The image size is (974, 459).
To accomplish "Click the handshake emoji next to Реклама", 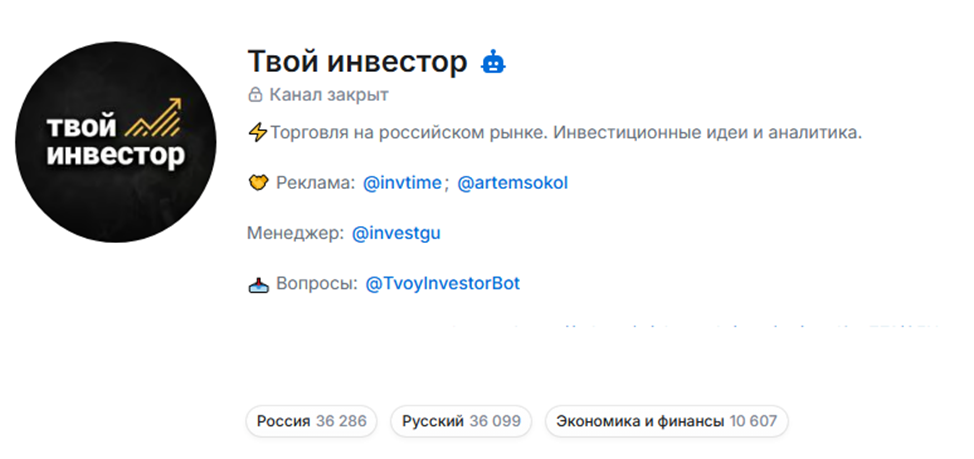I will [258, 183].
